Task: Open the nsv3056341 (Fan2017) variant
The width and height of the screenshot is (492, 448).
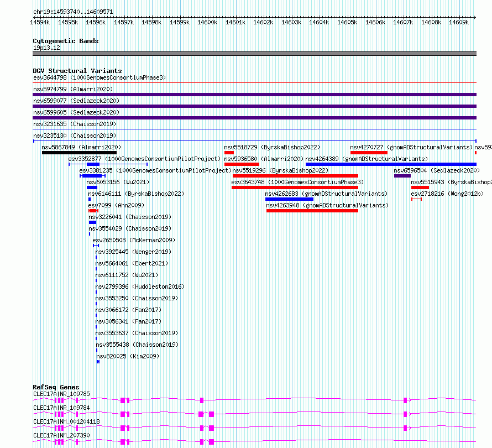Action: coord(128,321)
